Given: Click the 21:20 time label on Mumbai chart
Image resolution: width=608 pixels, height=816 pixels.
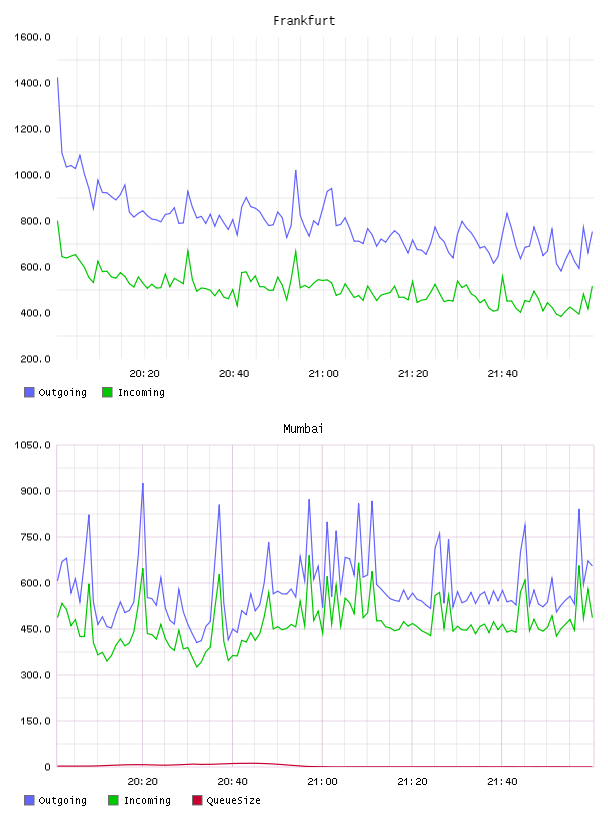Looking at the screenshot, I should point(412,782).
